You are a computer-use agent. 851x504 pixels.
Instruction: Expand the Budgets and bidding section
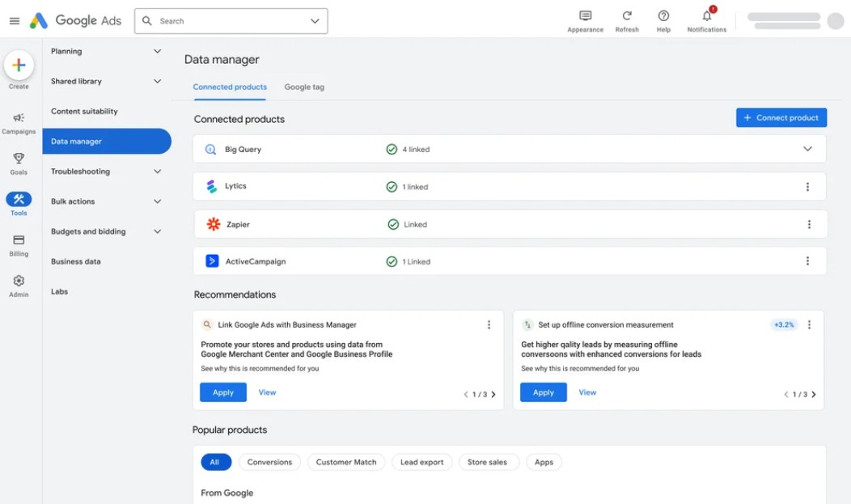[x=158, y=231]
